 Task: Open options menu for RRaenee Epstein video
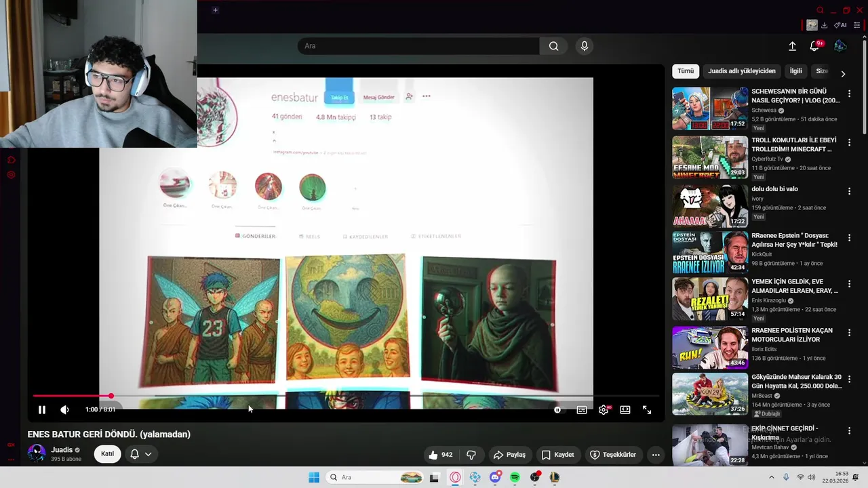(x=849, y=238)
